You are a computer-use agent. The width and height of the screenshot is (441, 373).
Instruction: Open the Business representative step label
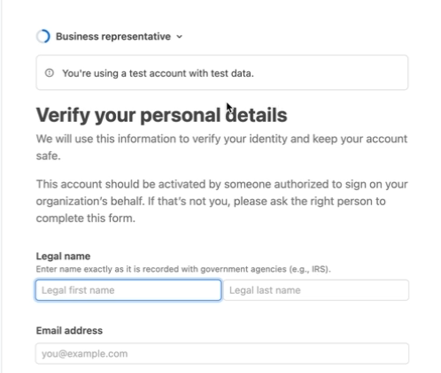(113, 36)
